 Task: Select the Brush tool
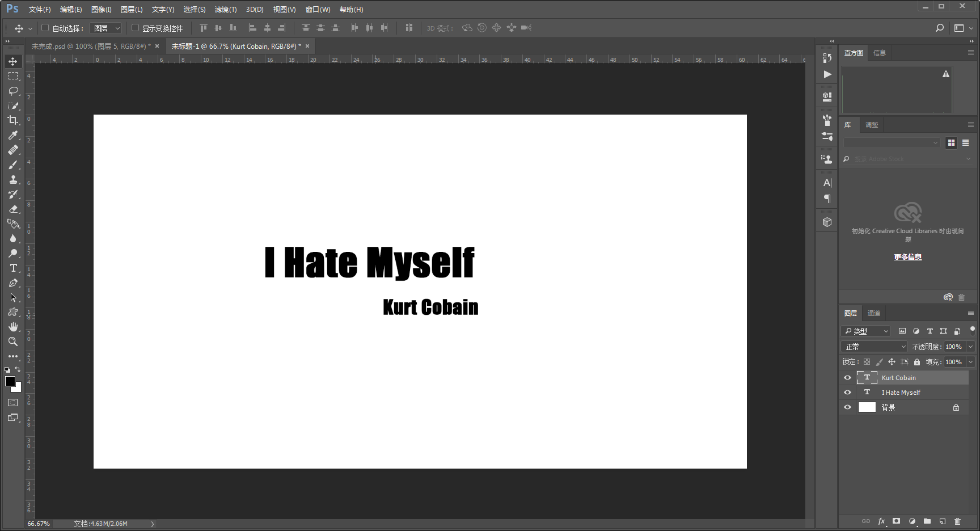click(13, 165)
